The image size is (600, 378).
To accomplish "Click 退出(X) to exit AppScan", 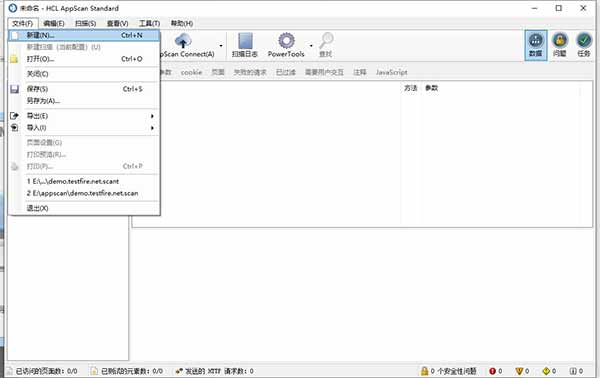I will 83,208.
